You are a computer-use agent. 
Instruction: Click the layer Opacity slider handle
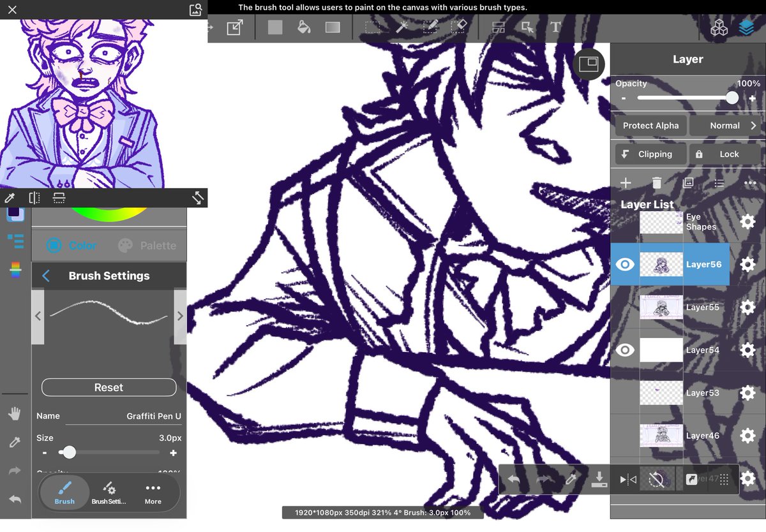click(x=732, y=98)
